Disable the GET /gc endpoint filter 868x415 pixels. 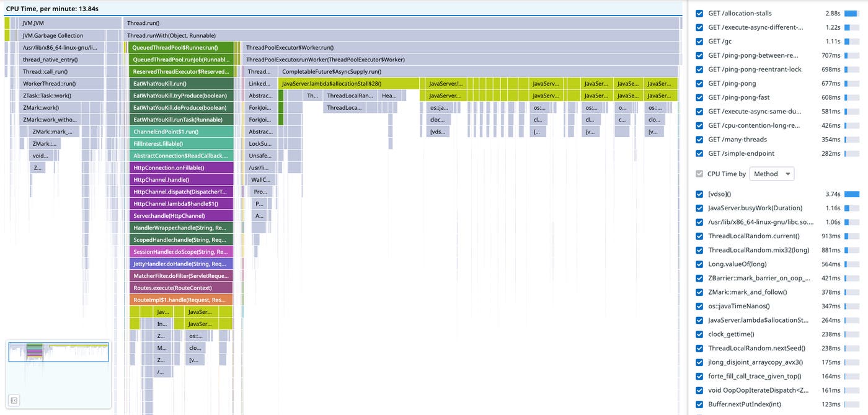(x=699, y=41)
